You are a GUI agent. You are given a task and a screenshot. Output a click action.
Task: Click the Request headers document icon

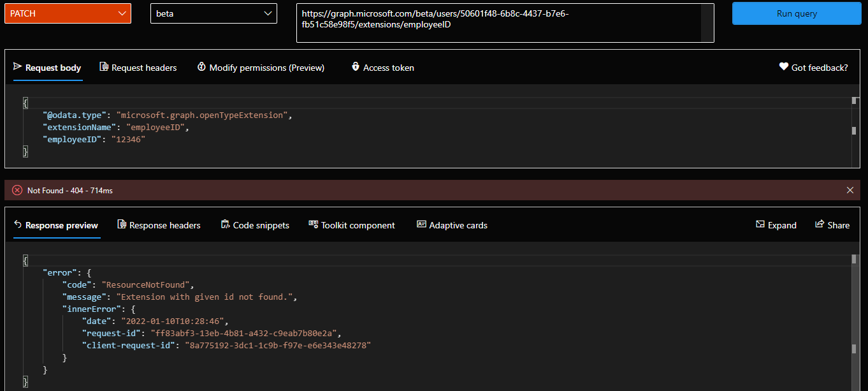pos(104,67)
